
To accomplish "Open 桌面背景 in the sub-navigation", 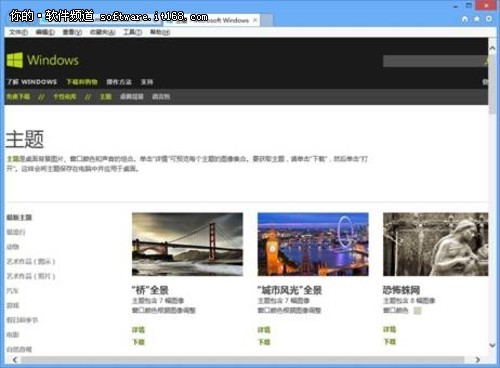I will pos(132,97).
